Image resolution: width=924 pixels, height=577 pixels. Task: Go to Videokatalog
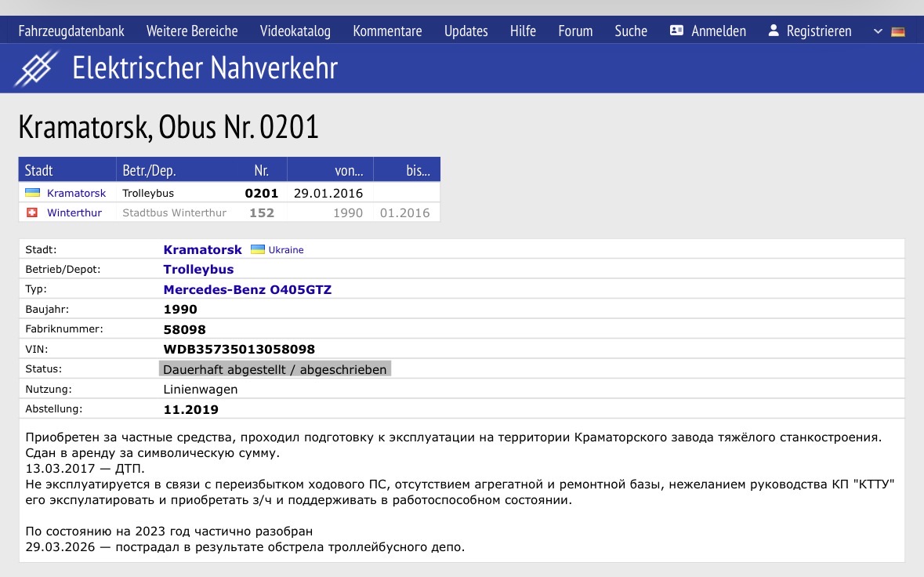point(295,31)
